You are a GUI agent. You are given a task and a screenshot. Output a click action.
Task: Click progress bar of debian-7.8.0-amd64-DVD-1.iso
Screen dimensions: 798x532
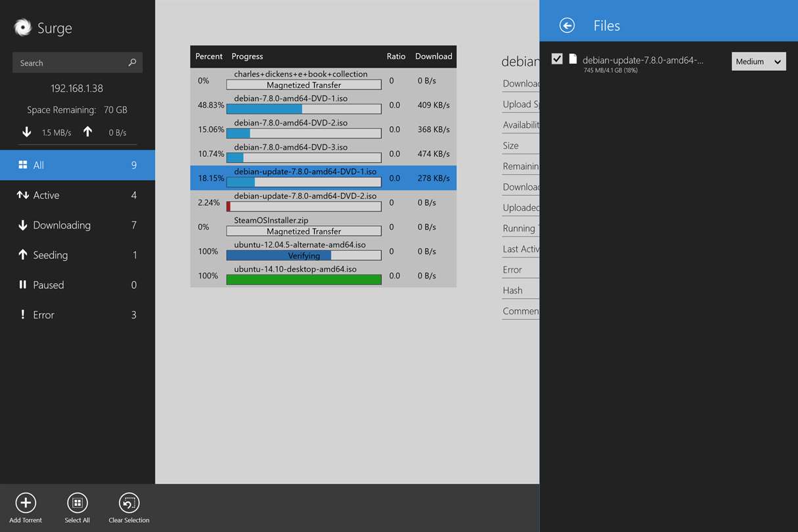(304, 109)
